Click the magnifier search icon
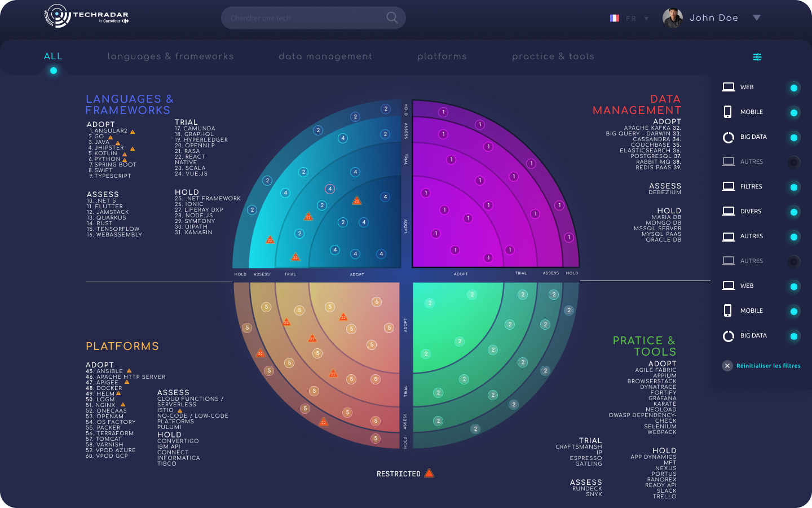This screenshot has width=812, height=508. pyautogui.click(x=392, y=17)
